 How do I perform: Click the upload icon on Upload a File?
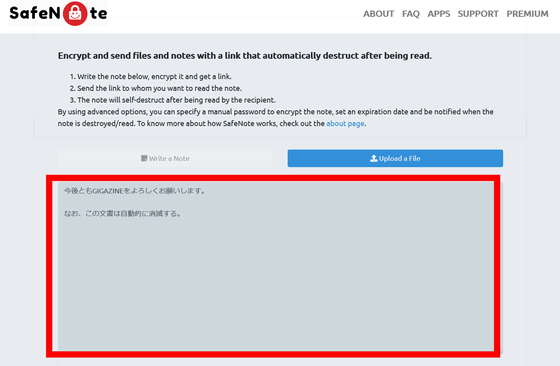(x=374, y=158)
